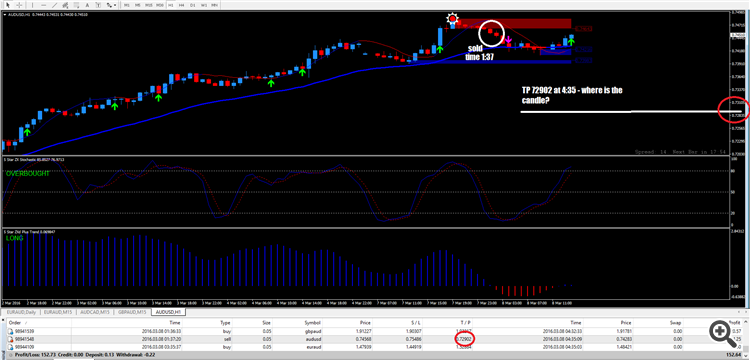Select the AUDUSD,H1 chart tab
Screen dimensions: 750x360
point(168,313)
